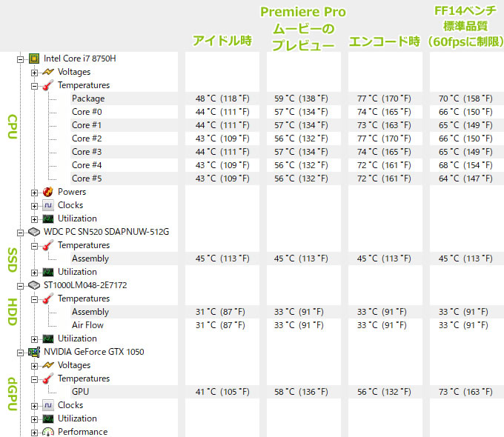The height and width of the screenshot is (437, 504).
Task: Click the SSD Utilization graph icon
Action: [48, 272]
